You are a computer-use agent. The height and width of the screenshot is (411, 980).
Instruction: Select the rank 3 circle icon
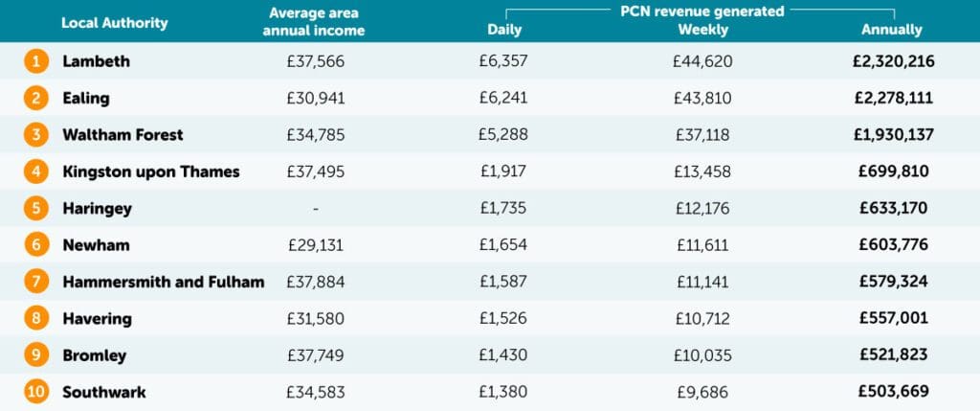click(x=36, y=135)
